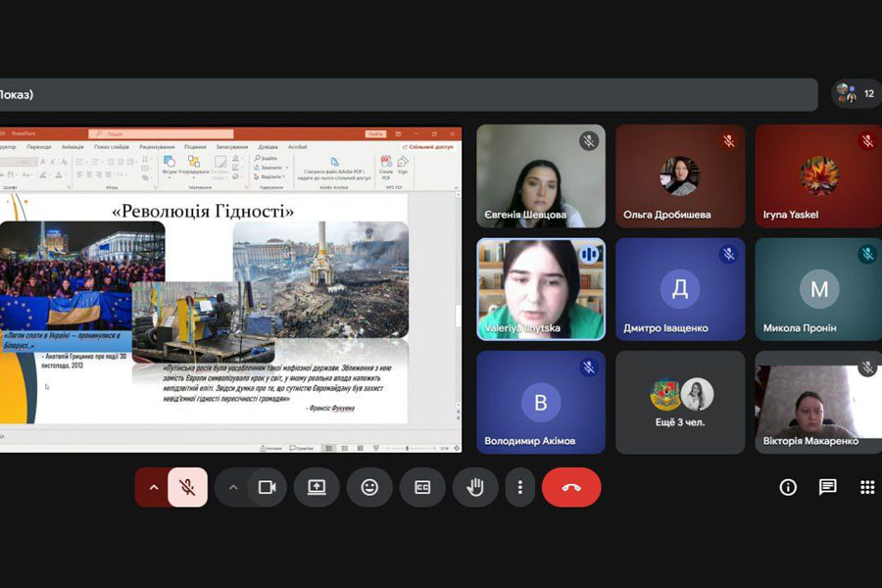
Task: Click the sign-in button in PowerPoint title bar
Action: 375,134
